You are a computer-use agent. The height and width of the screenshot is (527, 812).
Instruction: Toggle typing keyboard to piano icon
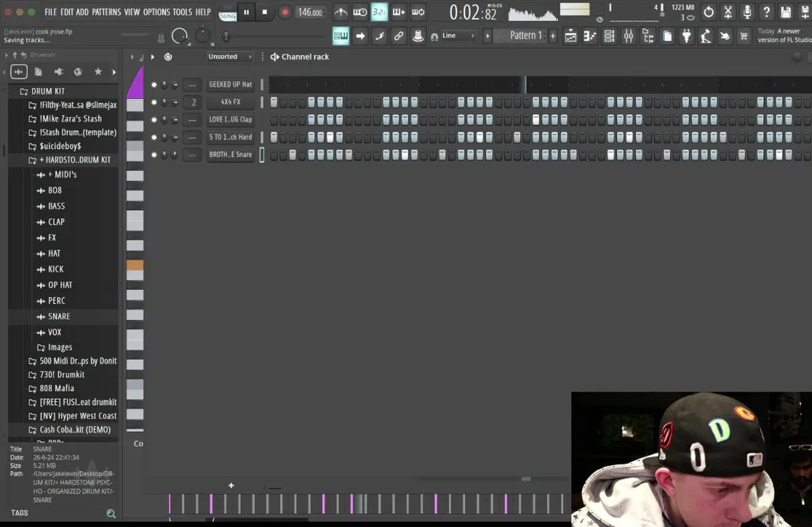tap(340, 36)
